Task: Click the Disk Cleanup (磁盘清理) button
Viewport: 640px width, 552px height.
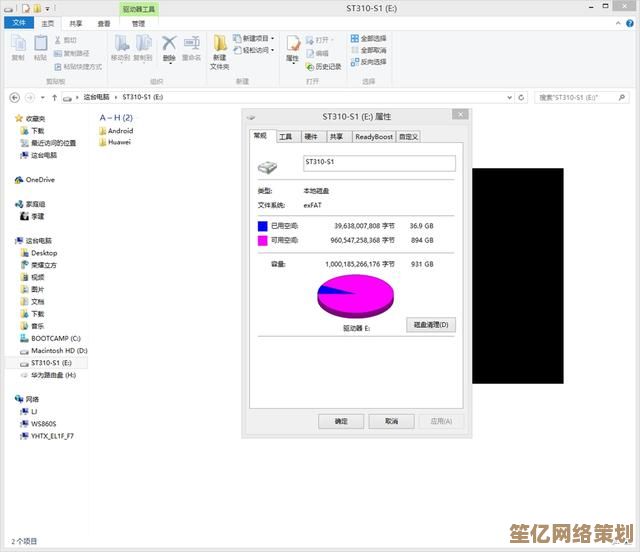Action: coord(432,325)
